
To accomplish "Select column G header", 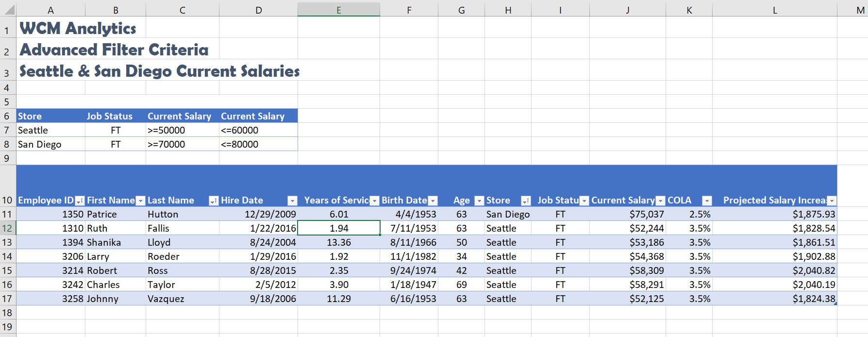I will [x=461, y=10].
